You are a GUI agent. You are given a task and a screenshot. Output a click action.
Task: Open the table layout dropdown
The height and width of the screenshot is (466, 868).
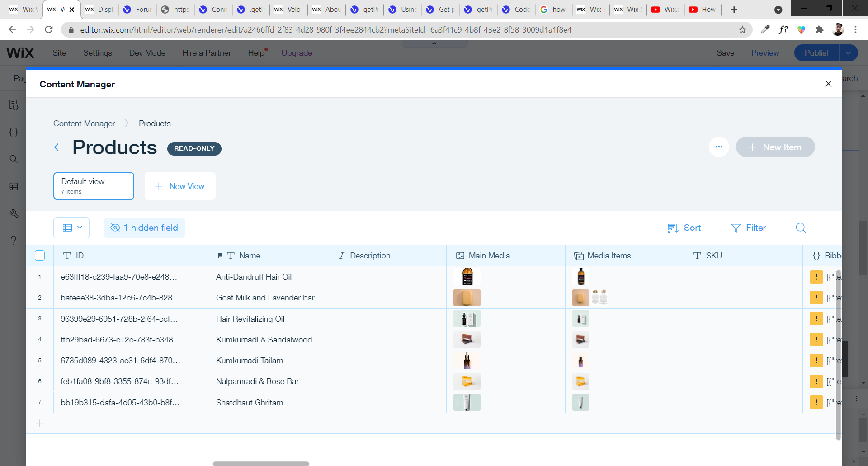tap(71, 228)
